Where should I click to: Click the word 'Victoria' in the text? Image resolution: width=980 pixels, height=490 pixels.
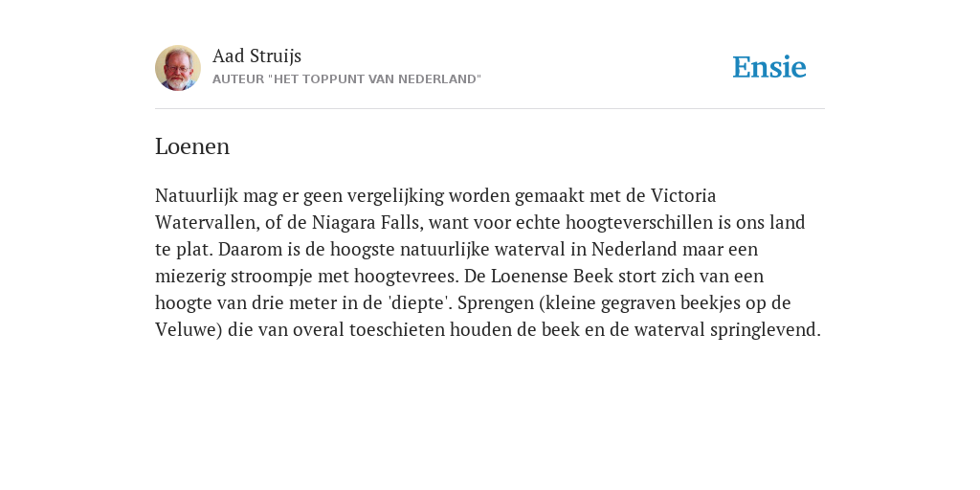coord(683,195)
